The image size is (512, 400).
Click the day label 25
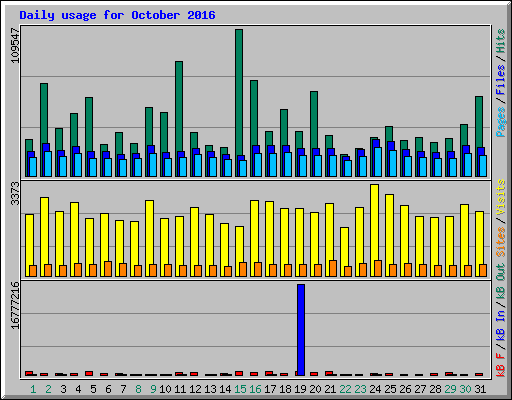tap(390, 389)
